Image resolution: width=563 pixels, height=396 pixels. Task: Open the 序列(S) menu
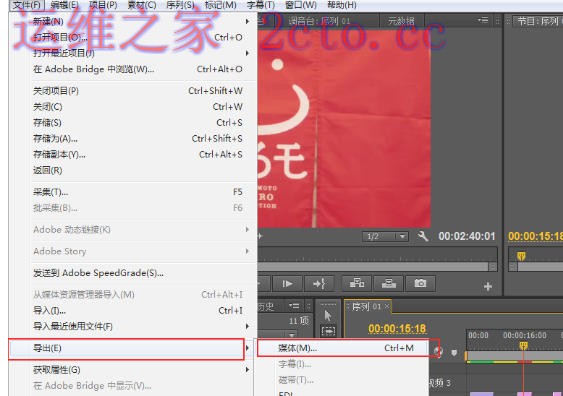181,5
